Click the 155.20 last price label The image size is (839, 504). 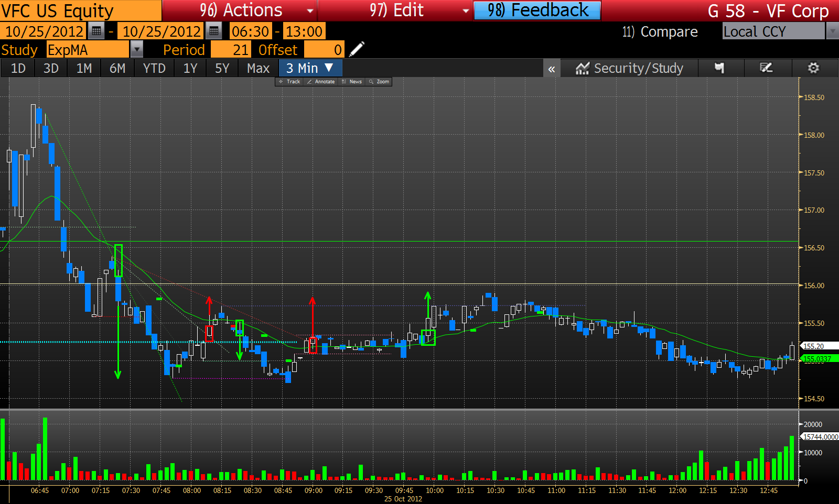coord(818,346)
